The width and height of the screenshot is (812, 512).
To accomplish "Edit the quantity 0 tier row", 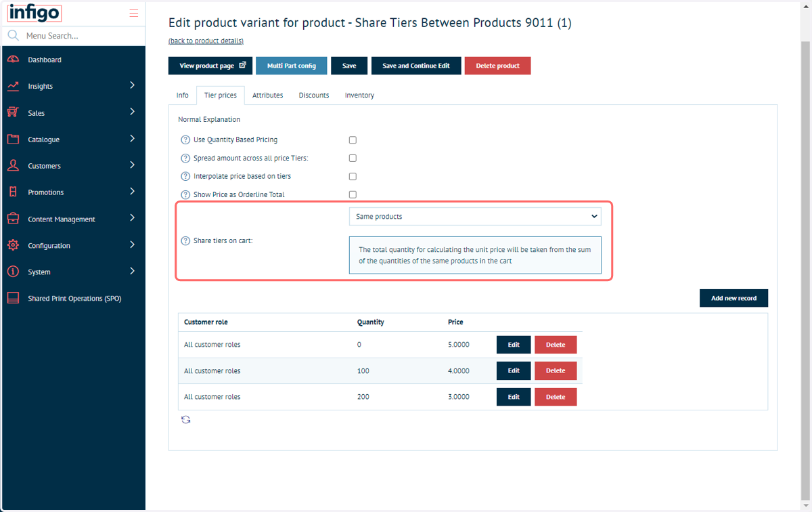I will tap(514, 345).
